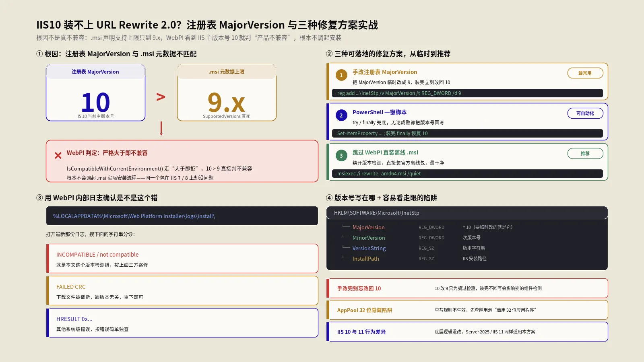Screen dimensions: 644x362
Task: Click the HRESULT 0x... heading
Action: [74, 319]
